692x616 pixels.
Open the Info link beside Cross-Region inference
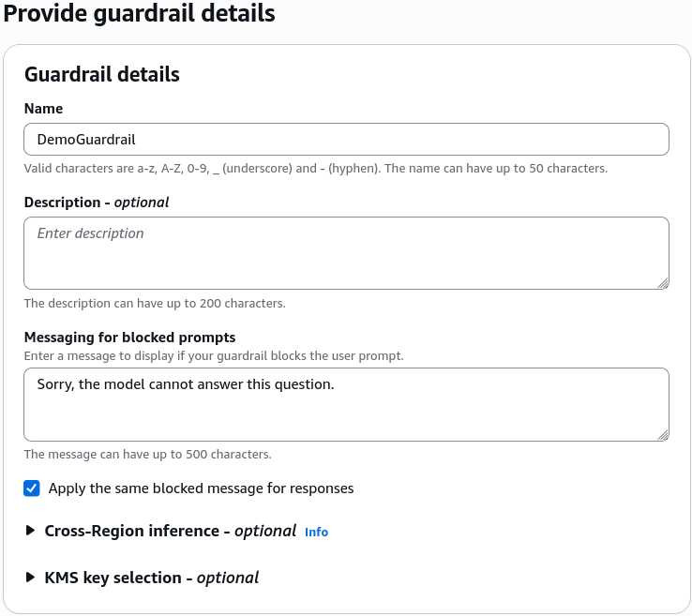pyautogui.click(x=316, y=533)
